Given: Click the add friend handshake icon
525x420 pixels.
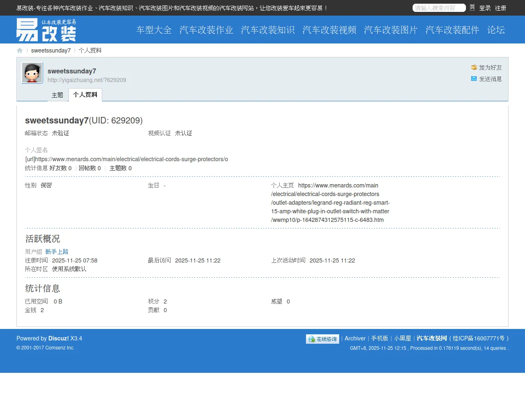Looking at the screenshot, I should coord(474,67).
